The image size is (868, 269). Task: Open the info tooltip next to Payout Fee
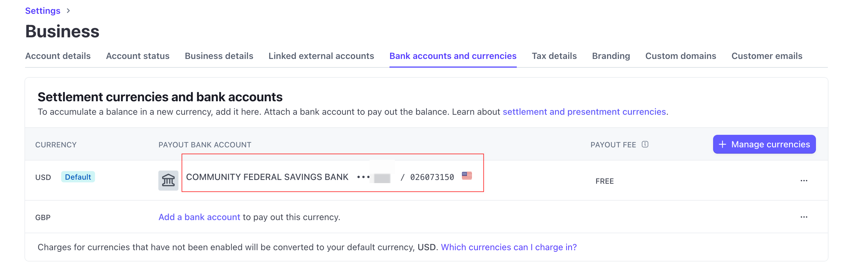pyautogui.click(x=645, y=144)
